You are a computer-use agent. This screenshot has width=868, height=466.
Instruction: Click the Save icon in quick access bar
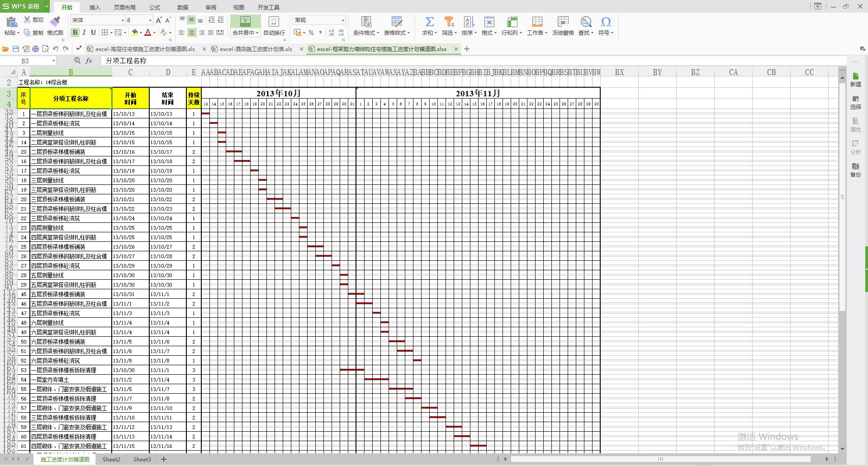coord(16,49)
